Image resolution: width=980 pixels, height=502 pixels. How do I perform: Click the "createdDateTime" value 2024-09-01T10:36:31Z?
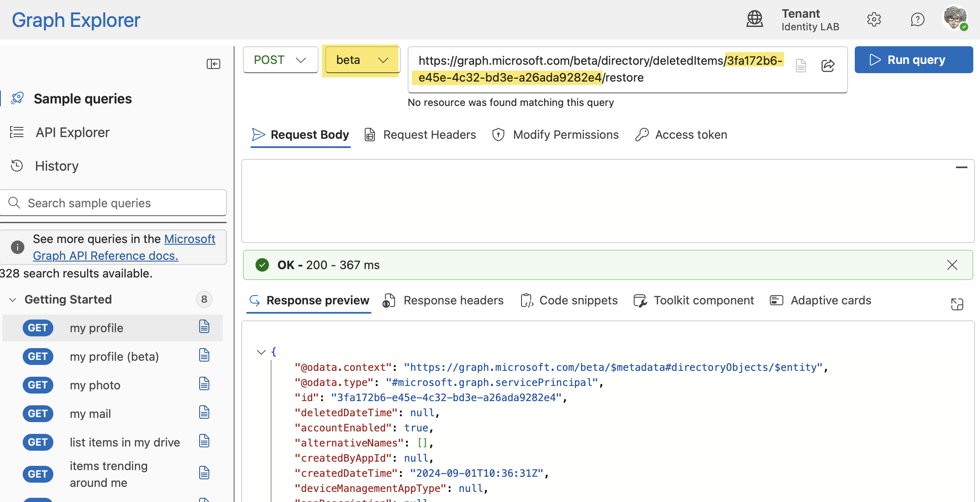(477, 473)
